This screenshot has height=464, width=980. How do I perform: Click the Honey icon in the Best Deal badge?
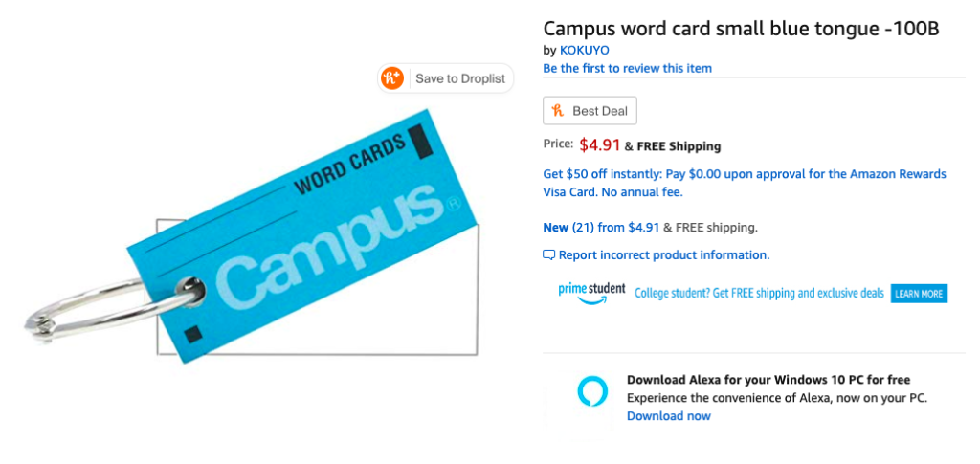[x=558, y=111]
